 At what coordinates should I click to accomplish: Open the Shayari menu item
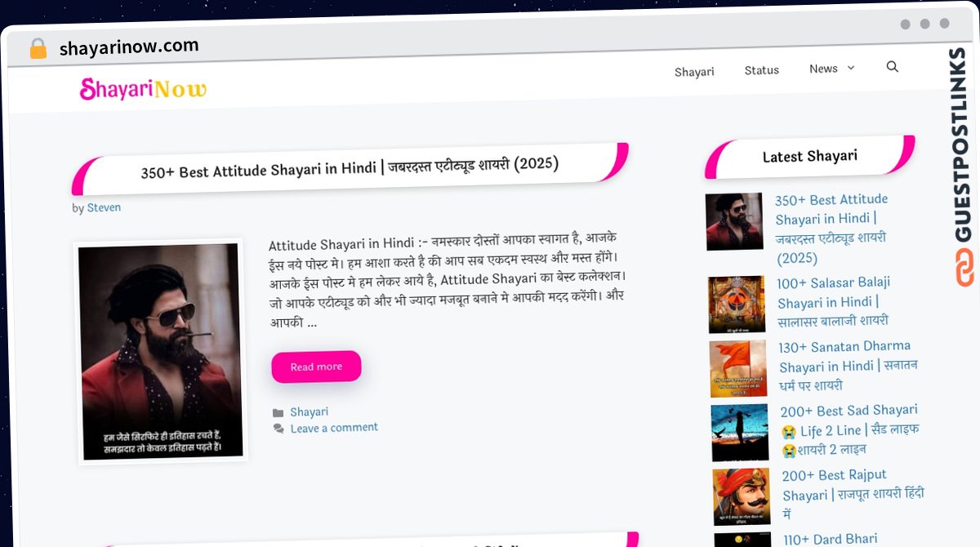(x=694, y=72)
